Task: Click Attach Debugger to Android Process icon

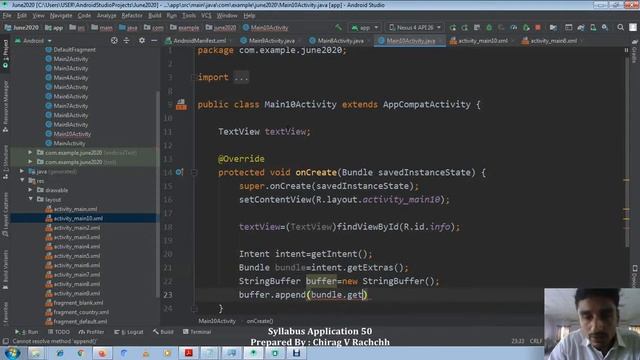Action: point(526,28)
